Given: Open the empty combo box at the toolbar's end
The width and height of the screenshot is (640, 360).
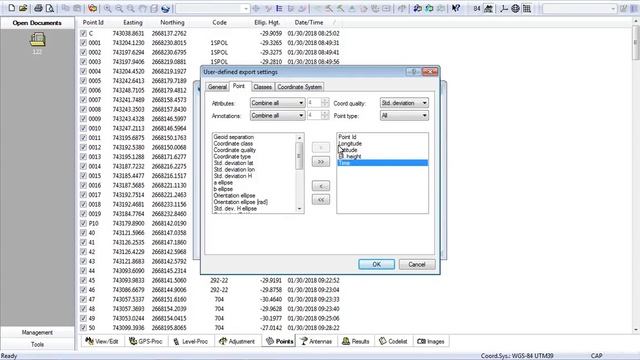Looking at the screenshot, I should (579, 8).
